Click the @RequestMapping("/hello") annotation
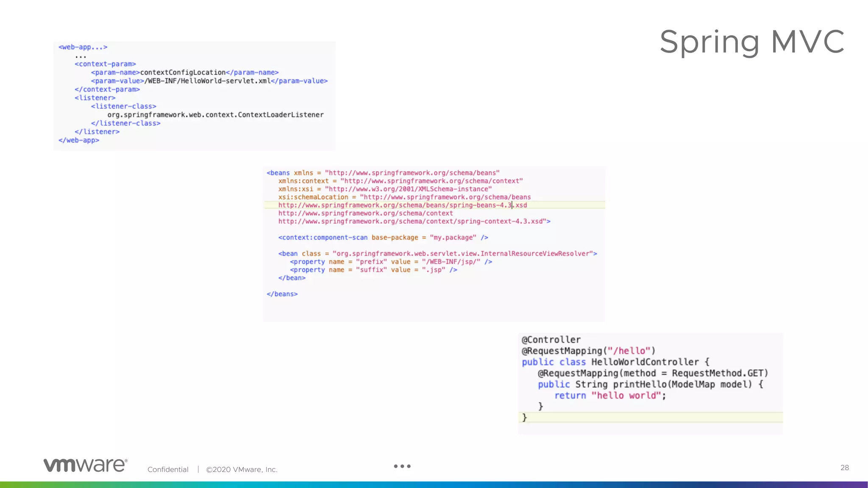 [x=588, y=351]
